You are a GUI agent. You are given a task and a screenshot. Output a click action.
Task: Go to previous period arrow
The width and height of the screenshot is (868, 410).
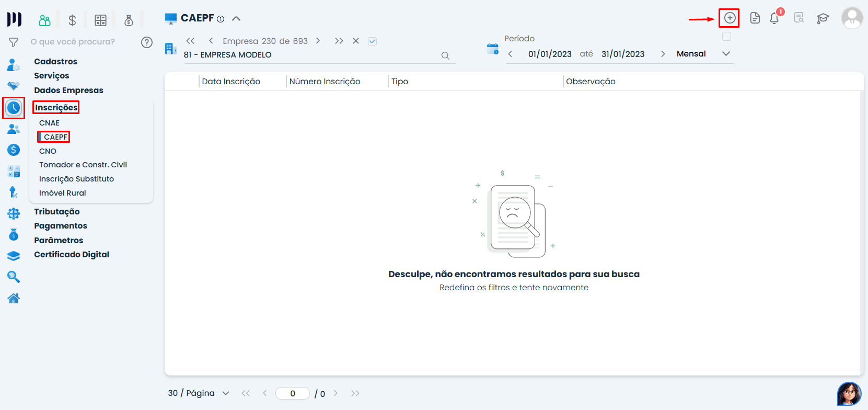pos(510,54)
